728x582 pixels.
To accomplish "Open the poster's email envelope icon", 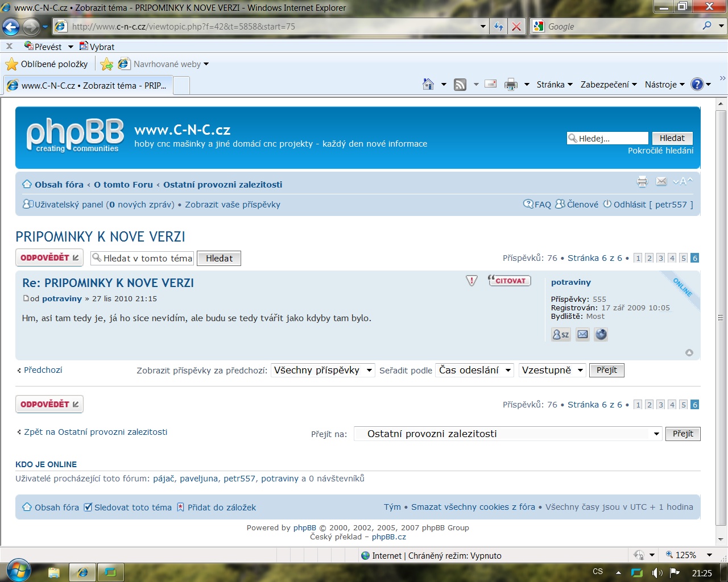I will [x=582, y=334].
